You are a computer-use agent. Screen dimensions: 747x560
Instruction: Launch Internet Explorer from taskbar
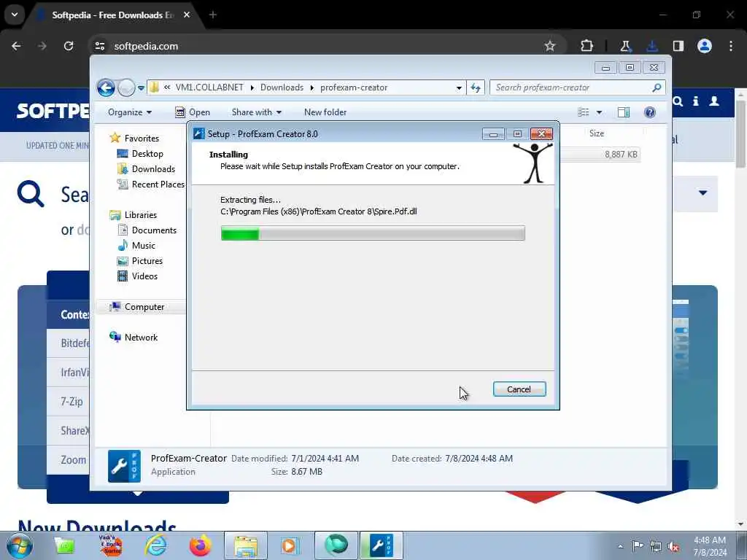pyautogui.click(x=156, y=545)
